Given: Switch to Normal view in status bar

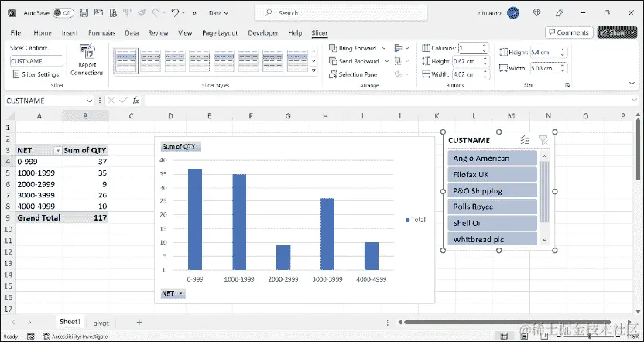Looking at the screenshot, I should 505,337.
